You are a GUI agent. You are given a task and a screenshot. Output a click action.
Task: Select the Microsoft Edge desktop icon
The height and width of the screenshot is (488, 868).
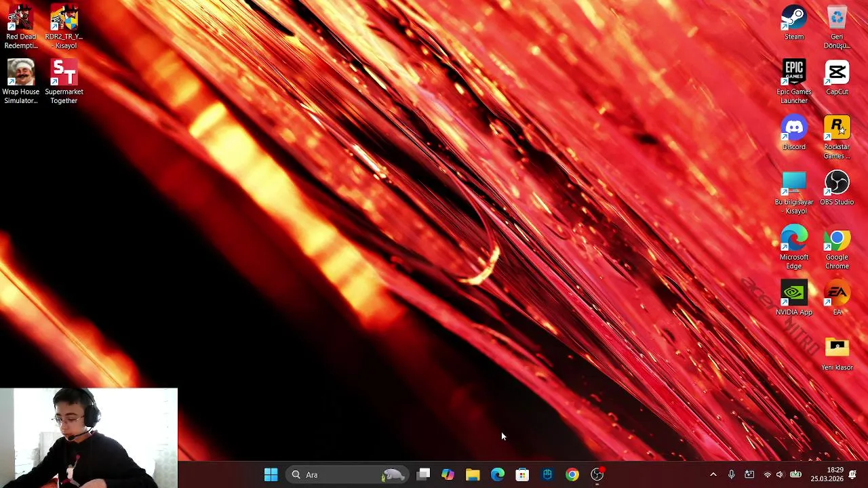(x=794, y=247)
